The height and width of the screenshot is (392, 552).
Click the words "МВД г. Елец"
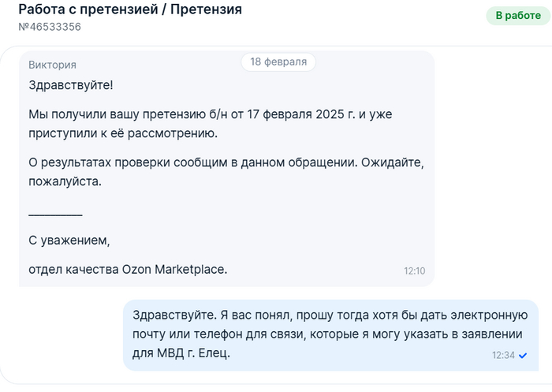pyautogui.click(x=193, y=353)
